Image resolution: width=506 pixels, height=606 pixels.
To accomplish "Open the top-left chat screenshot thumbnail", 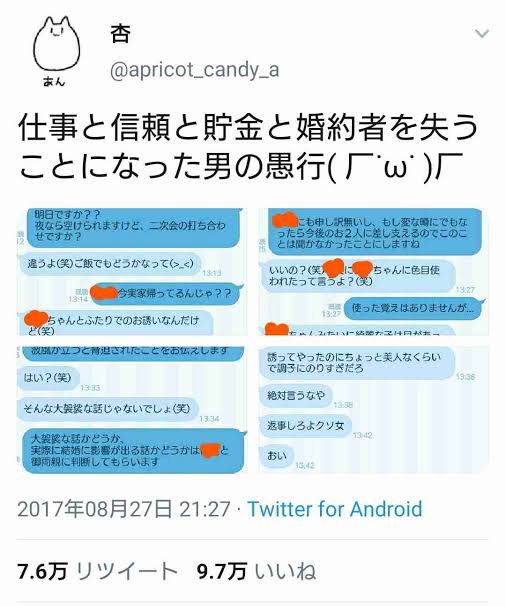I will pos(132,272).
